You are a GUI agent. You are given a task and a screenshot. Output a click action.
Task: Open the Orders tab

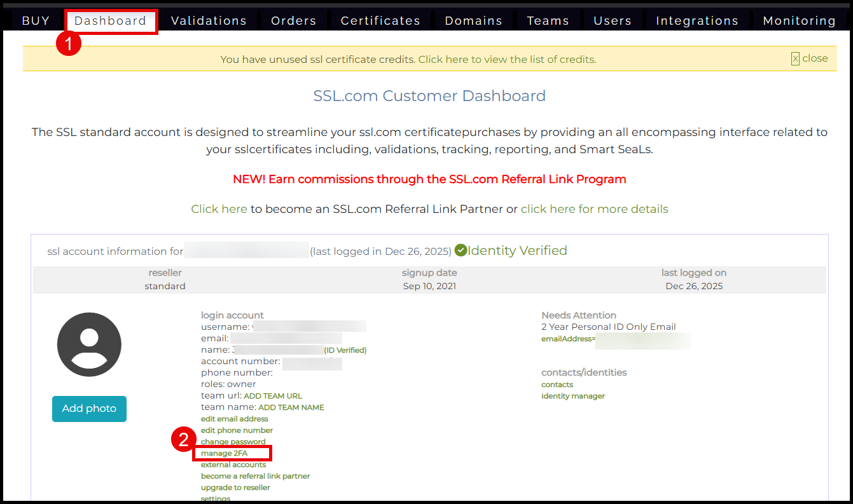(x=293, y=21)
